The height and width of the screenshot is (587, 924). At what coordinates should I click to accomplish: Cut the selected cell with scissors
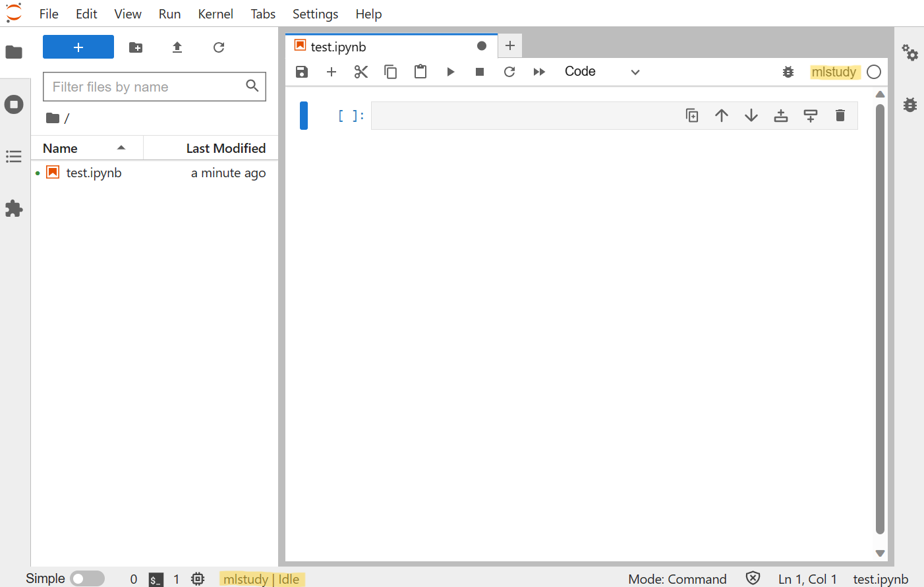[x=361, y=72]
